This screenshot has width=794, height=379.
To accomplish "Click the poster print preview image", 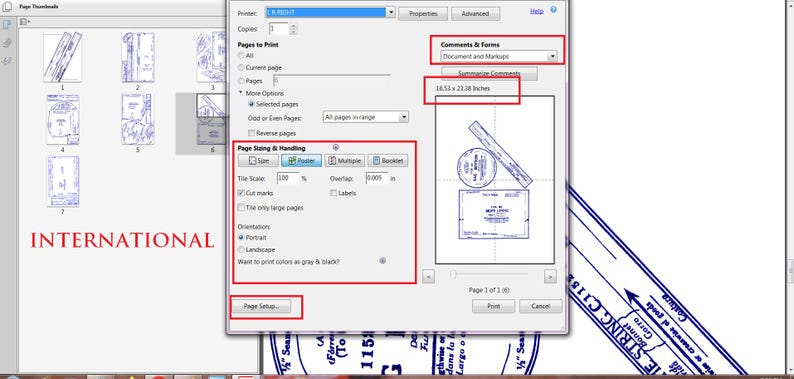I will point(495,180).
